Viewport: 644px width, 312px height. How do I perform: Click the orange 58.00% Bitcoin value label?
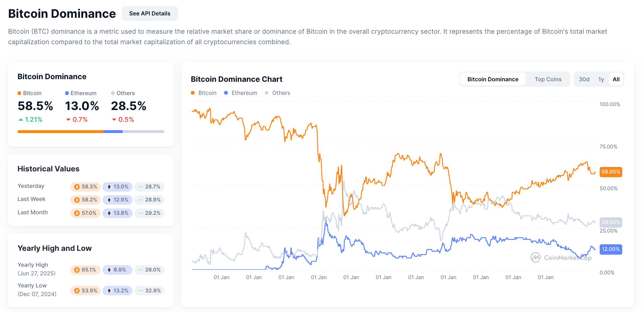(x=611, y=172)
